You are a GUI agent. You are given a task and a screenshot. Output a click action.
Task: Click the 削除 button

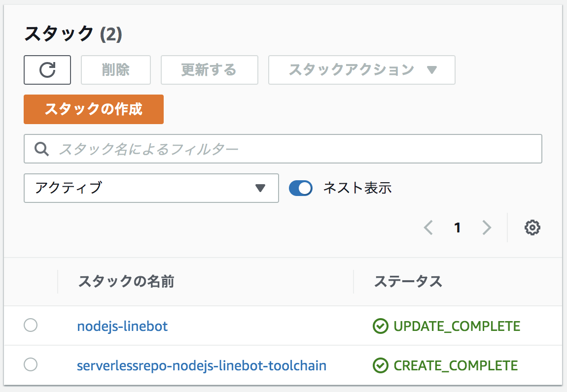[116, 70]
